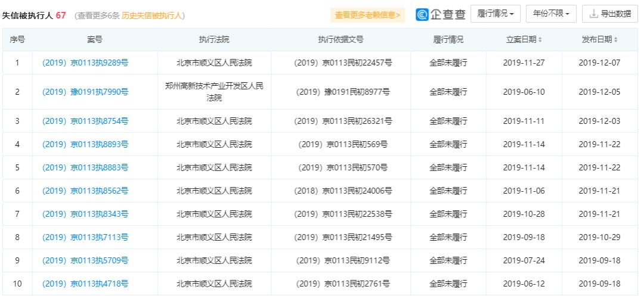Click the count 67 beside 失信被执行人
The height and width of the screenshot is (305, 644).
61,16
